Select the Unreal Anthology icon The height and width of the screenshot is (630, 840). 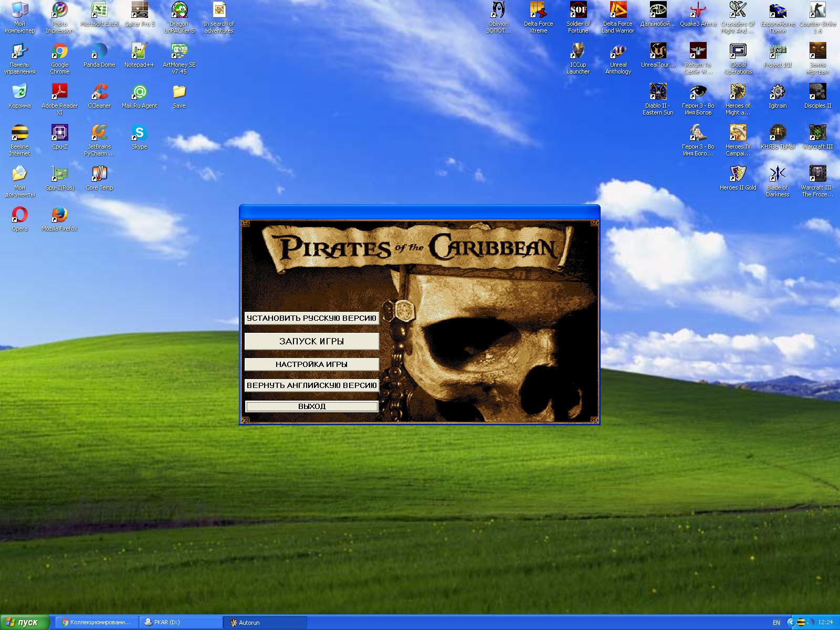618,59
